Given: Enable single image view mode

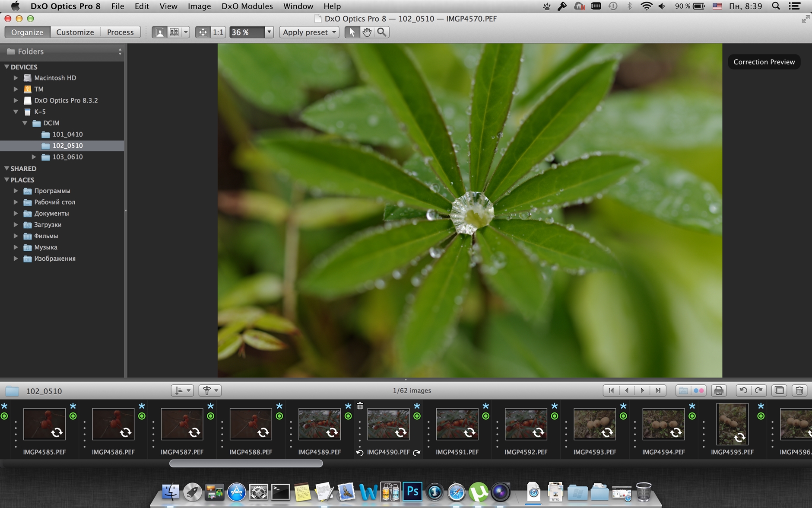Looking at the screenshot, I should 159,32.
